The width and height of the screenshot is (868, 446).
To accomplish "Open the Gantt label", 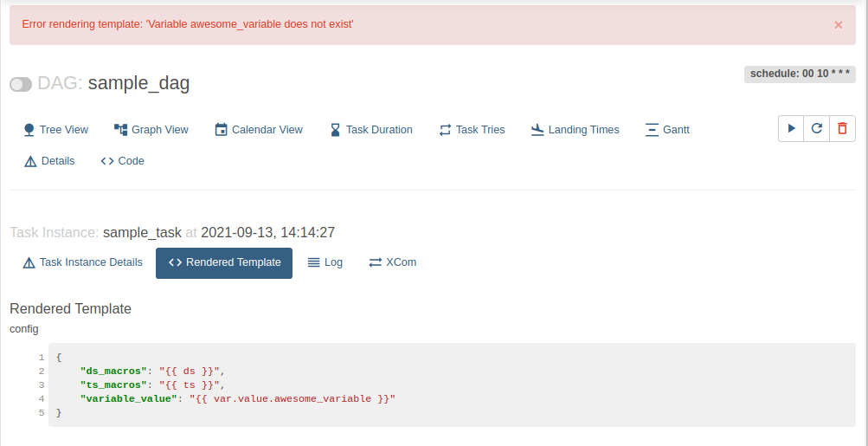I will click(677, 130).
